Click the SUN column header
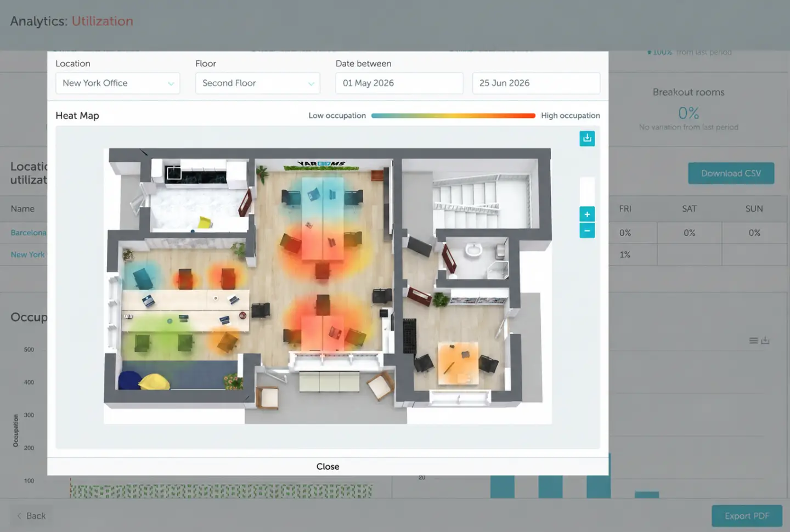 click(754, 209)
